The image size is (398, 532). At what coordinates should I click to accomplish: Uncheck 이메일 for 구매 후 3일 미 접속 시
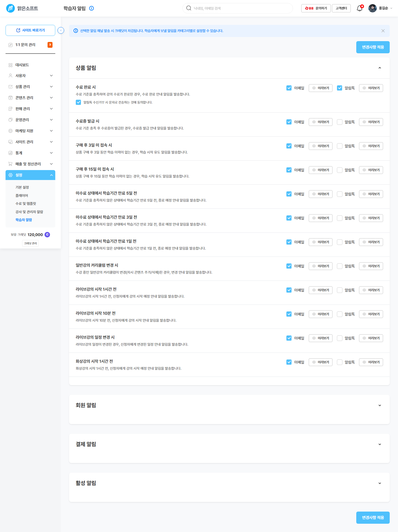tap(289, 146)
